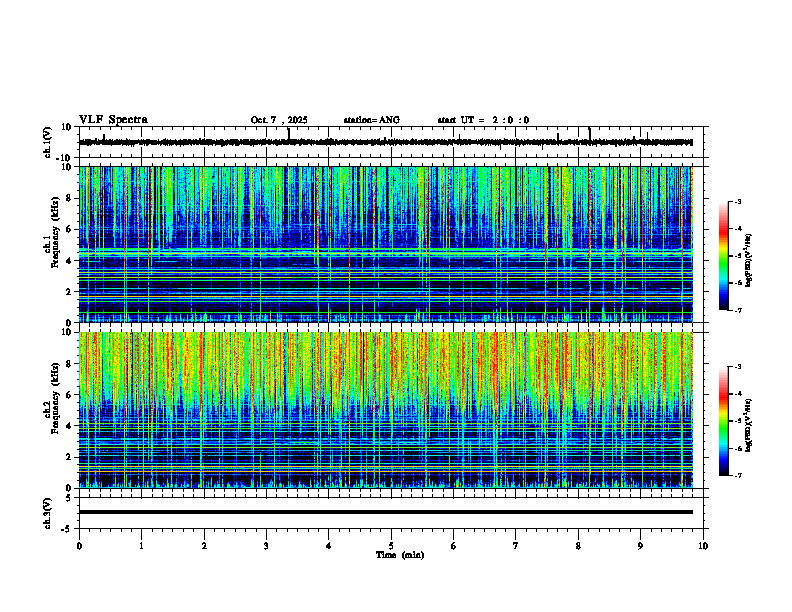Click the ch.3 voltage trace panel

tap(393, 513)
